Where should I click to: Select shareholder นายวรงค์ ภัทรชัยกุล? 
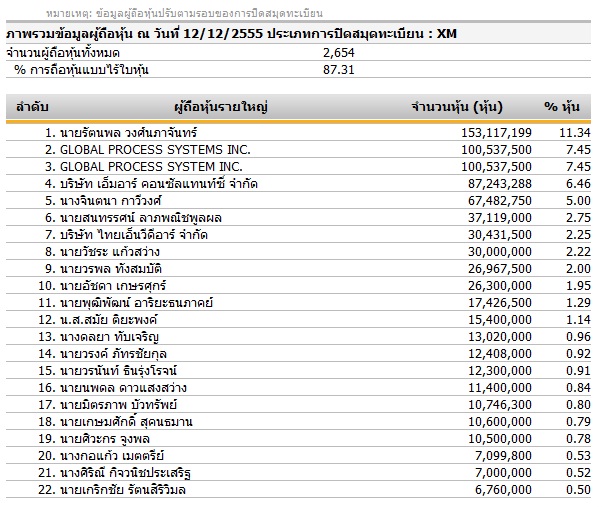(113, 354)
